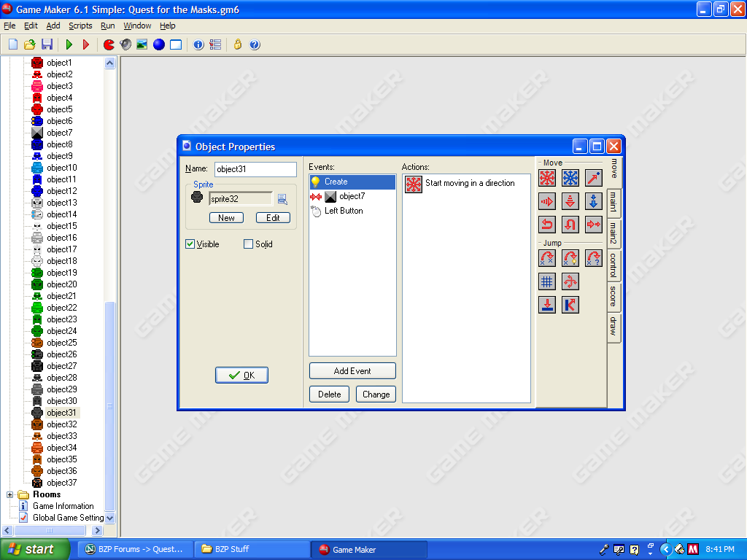Open a game file via toolbar icon
This screenshot has height=560, width=747.
click(29, 44)
